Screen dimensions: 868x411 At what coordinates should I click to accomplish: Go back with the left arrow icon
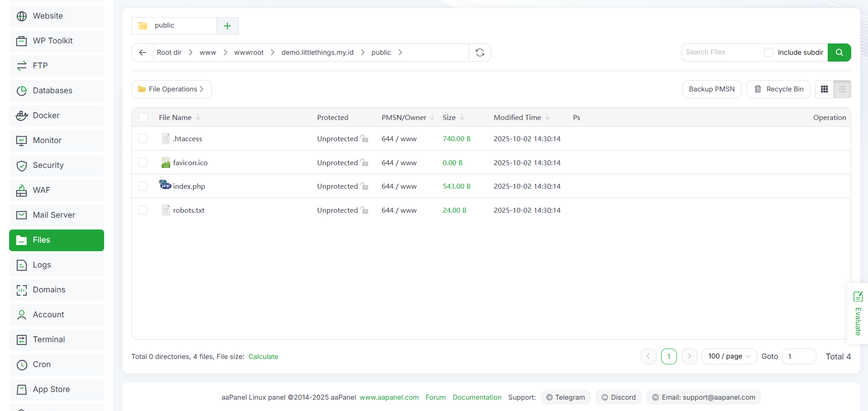[x=143, y=53]
